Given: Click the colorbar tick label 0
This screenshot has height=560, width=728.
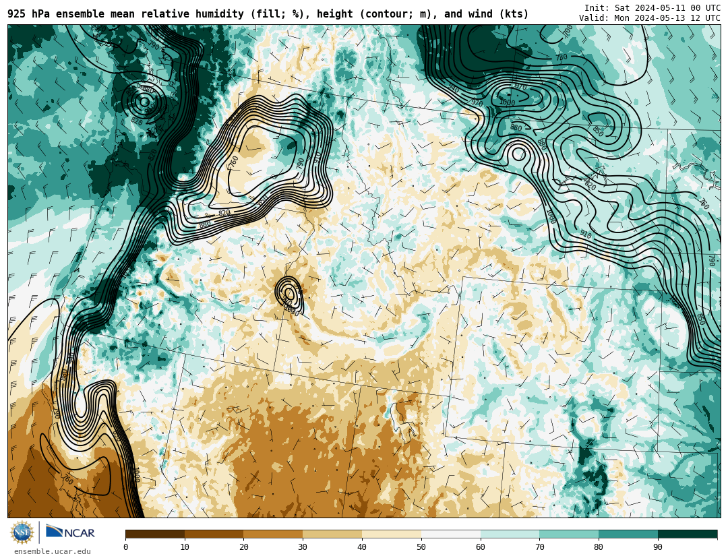Looking at the screenshot, I should [126, 547].
